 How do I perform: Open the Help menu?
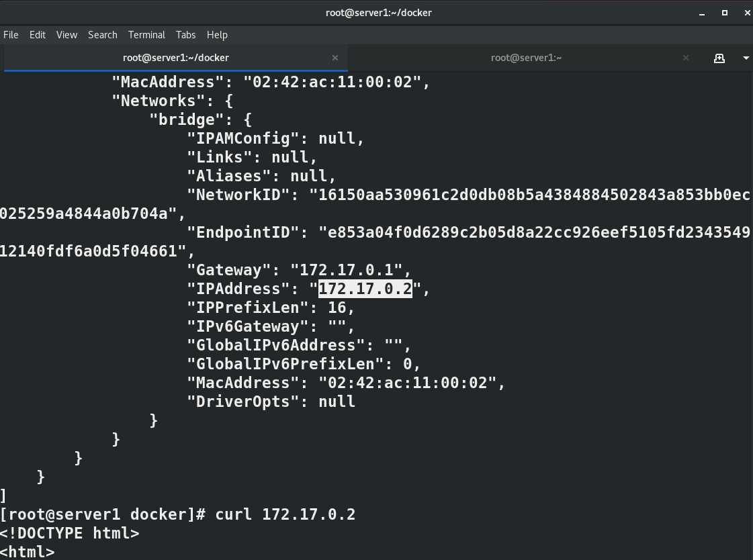[217, 34]
